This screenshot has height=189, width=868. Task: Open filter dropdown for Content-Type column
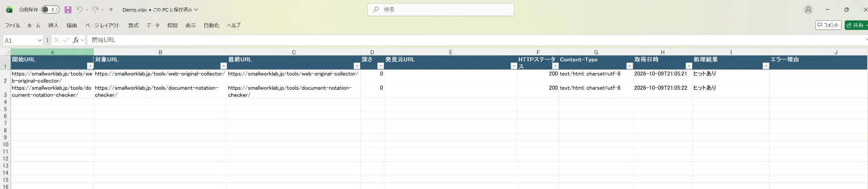pos(629,66)
